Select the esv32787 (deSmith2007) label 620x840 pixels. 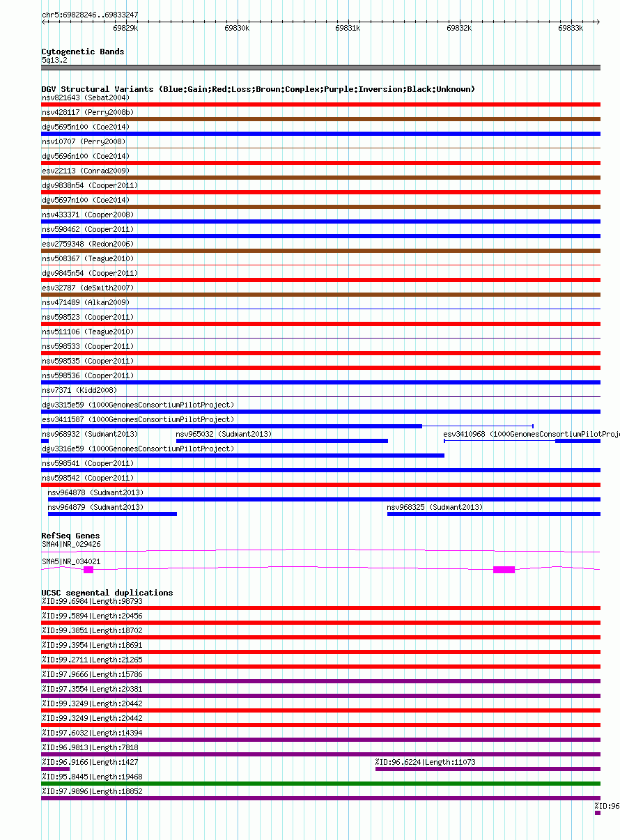(x=88, y=288)
